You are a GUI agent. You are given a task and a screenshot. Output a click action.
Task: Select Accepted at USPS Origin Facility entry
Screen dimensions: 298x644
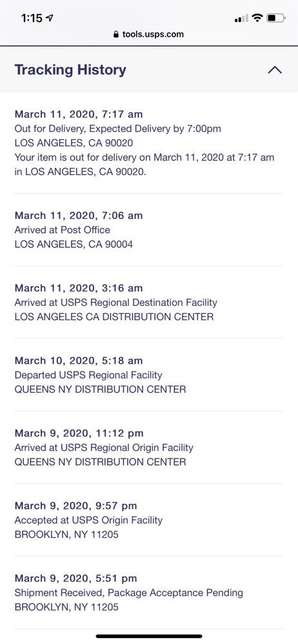149,520
